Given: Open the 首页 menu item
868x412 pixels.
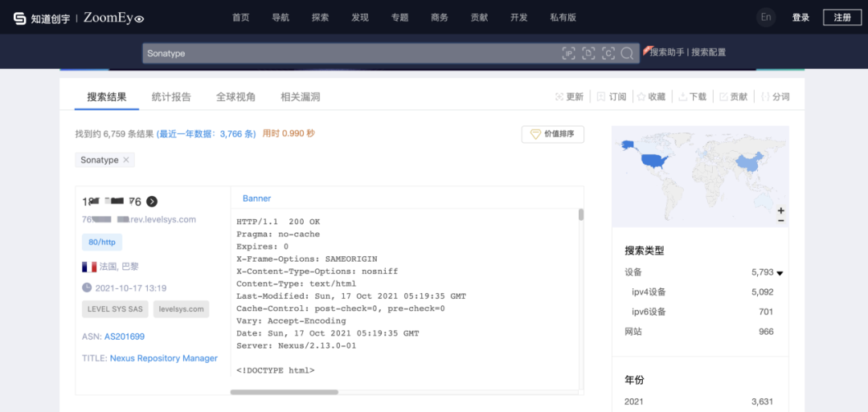Looking at the screenshot, I should point(241,18).
